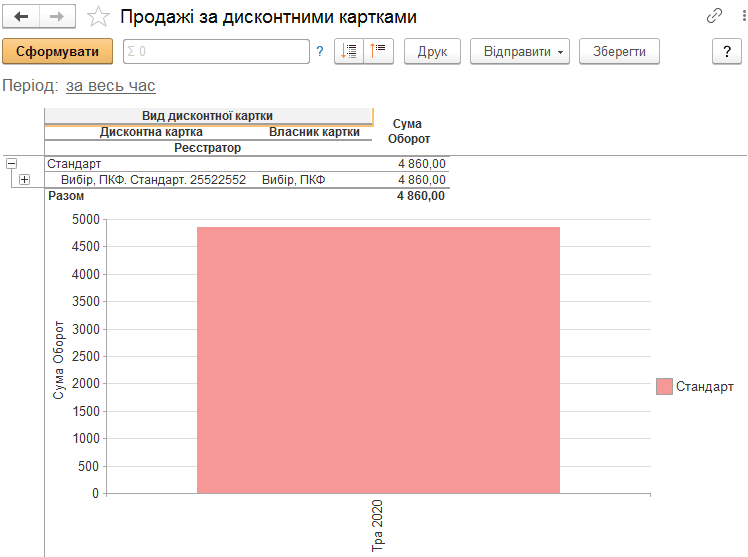This screenshot has width=748, height=557.
Task: Click the Стандарт legend color swatch
Action: pos(664,386)
